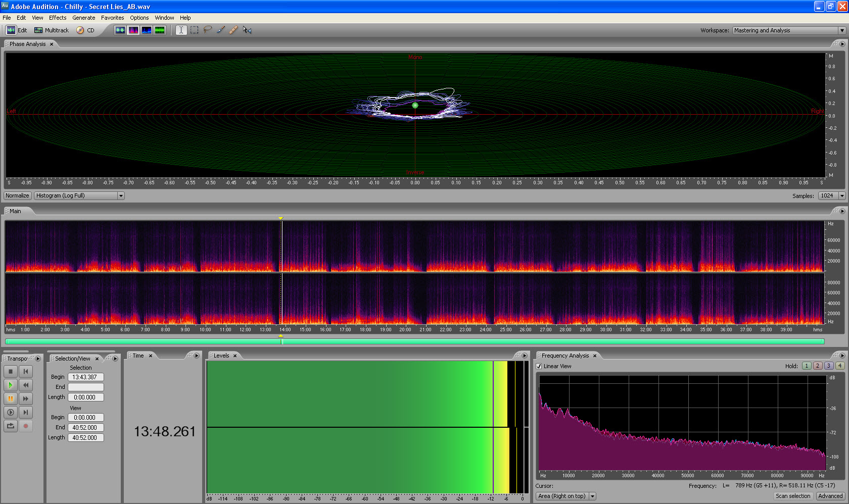Switch to CD view
This screenshot has height=504, width=849.
coord(85,30)
